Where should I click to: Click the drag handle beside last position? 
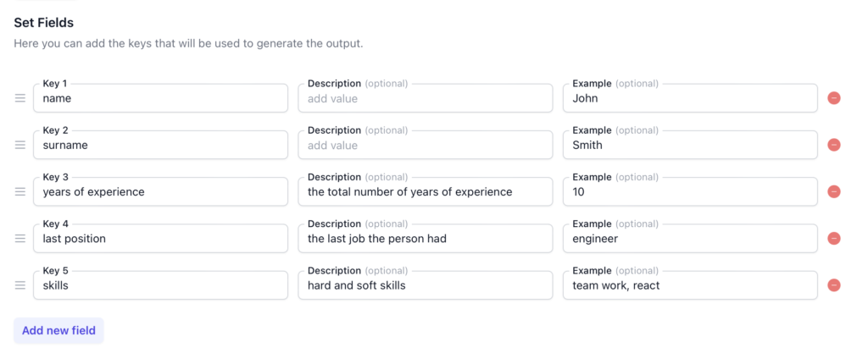pyautogui.click(x=20, y=239)
